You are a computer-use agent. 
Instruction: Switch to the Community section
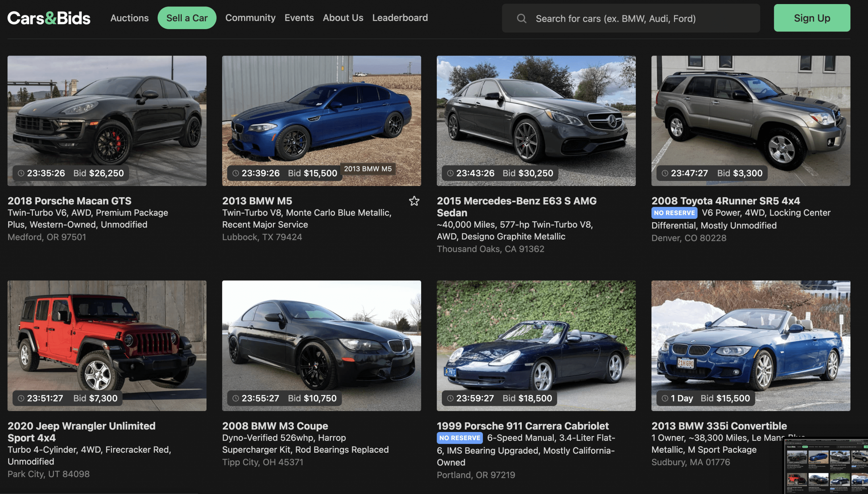(250, 18)
